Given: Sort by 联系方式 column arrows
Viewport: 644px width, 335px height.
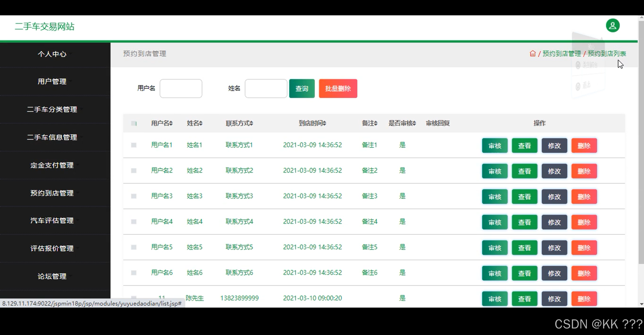Looking at the screenshot, I should click(x=251, y=123).
